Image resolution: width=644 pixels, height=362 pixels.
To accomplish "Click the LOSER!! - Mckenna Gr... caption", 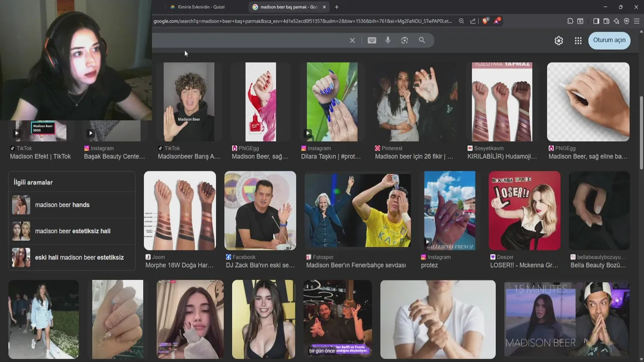I will [524, 265].
